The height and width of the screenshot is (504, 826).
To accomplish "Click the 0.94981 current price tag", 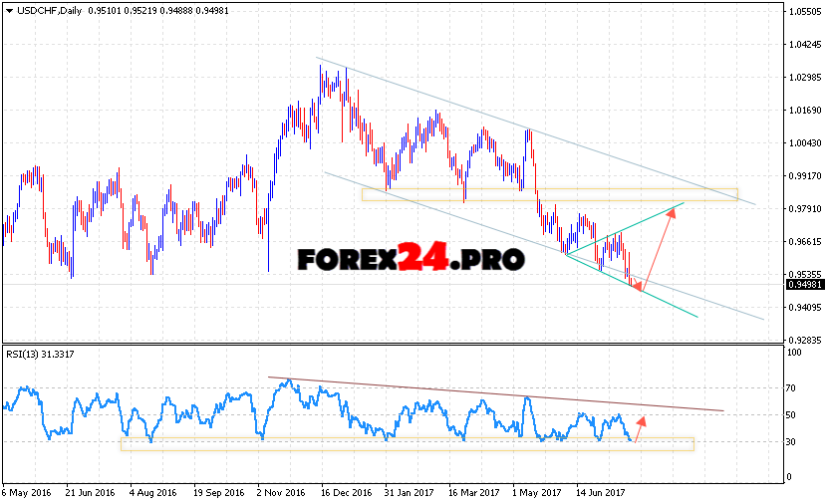I will (803, 284).
